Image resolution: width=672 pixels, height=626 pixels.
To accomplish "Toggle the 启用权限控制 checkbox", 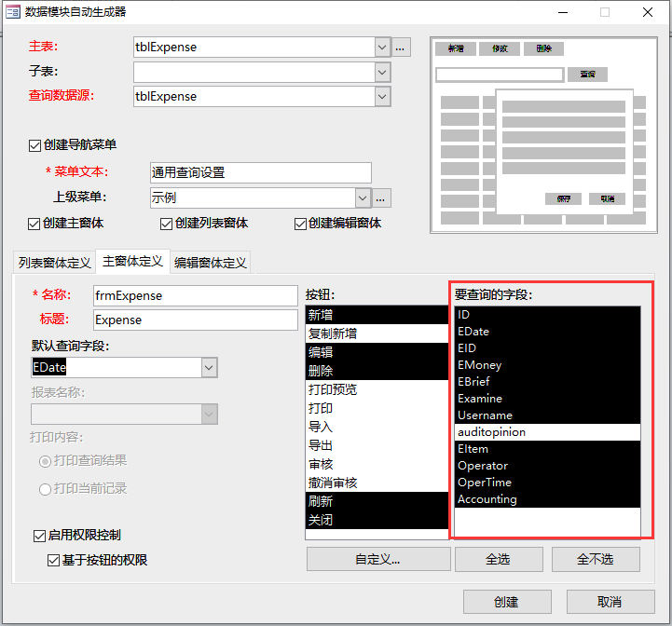I will pos(39,536).
